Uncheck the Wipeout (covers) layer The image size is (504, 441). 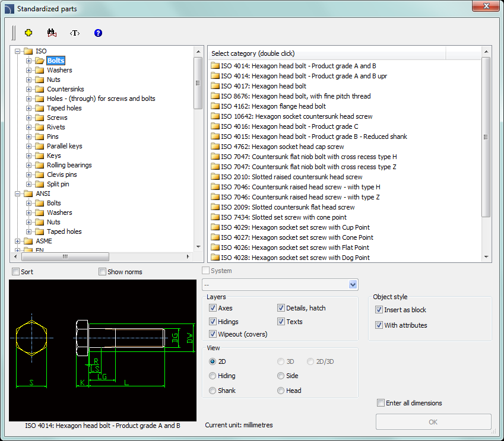(x=213, y=334)
